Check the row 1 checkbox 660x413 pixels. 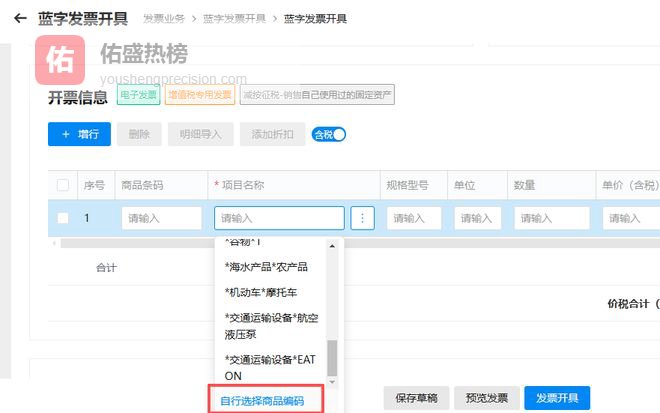tap(64, 218)
